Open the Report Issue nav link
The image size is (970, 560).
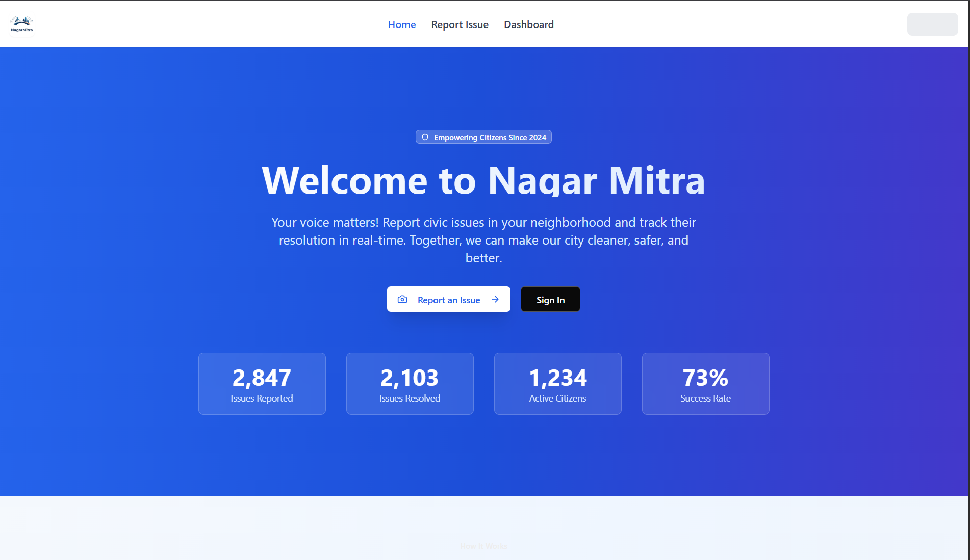click(x=460, y=24)
